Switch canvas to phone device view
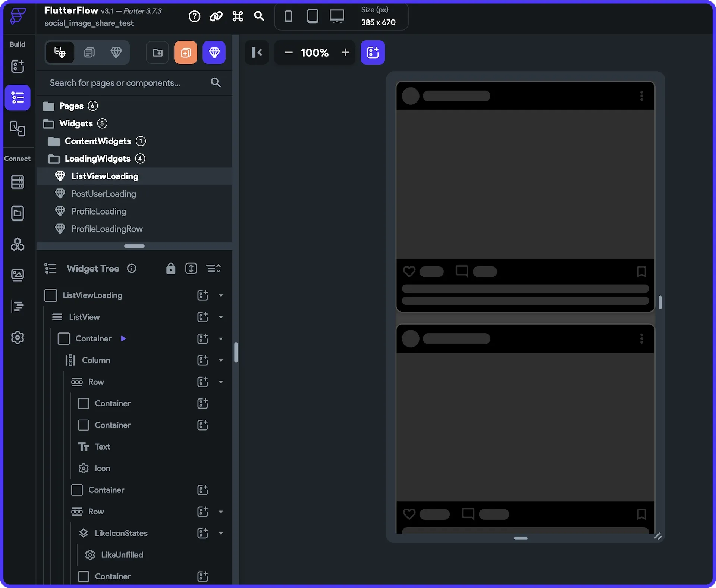The height and width of the screenshot is (588, 716). [x=288, y=16]
